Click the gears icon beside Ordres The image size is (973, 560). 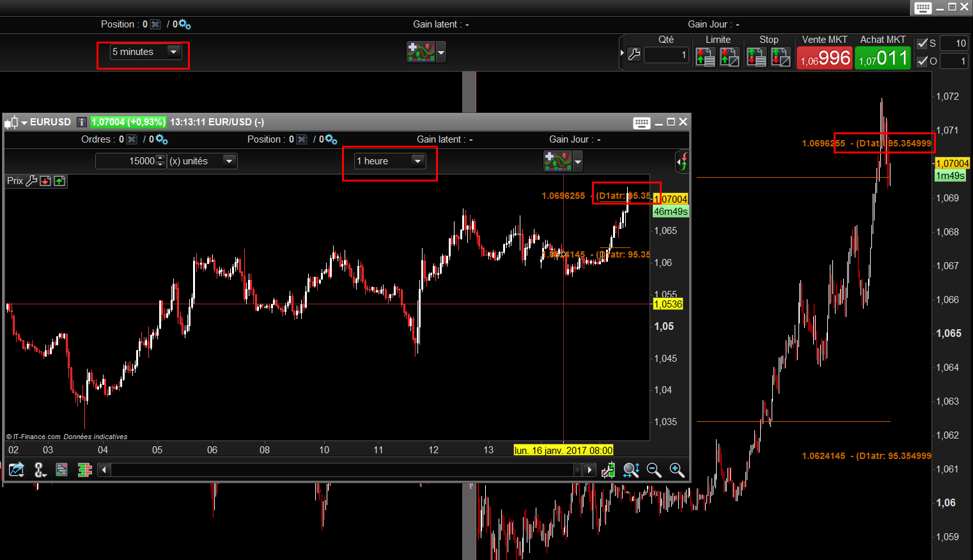point(161,139)
